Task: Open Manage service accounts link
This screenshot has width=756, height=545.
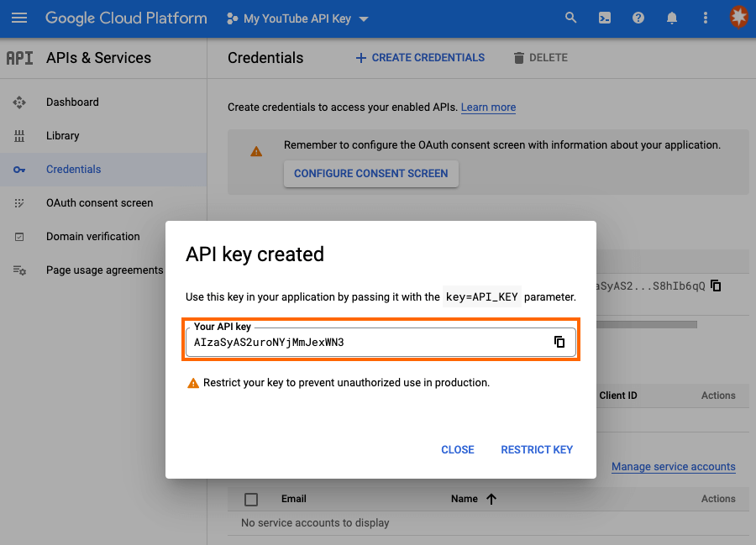Action: 674,466
